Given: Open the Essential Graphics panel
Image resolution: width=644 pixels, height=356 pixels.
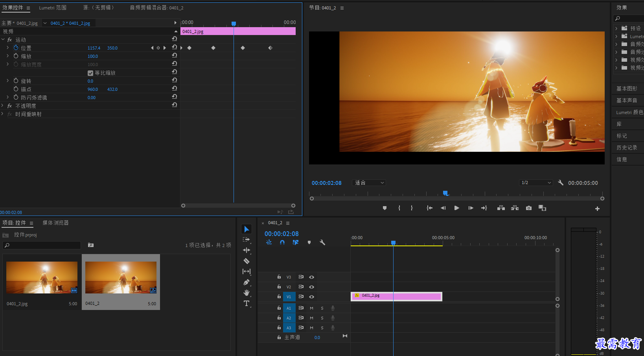Looking at the screenshot, I should 627,89.
